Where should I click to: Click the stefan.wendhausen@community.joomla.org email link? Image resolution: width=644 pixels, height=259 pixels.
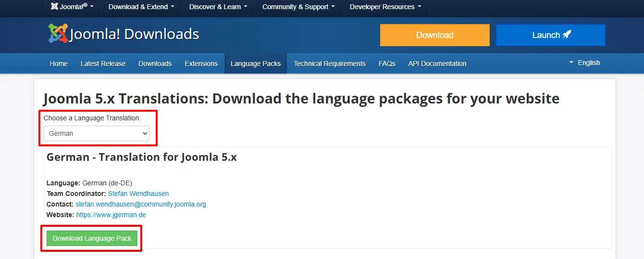[141, 204]
